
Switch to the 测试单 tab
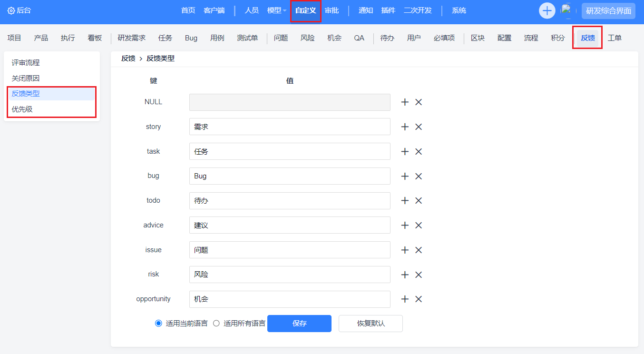(247, 38)
